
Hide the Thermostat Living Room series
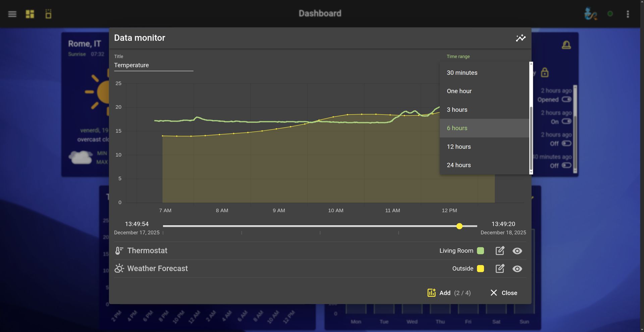(517, 251)
